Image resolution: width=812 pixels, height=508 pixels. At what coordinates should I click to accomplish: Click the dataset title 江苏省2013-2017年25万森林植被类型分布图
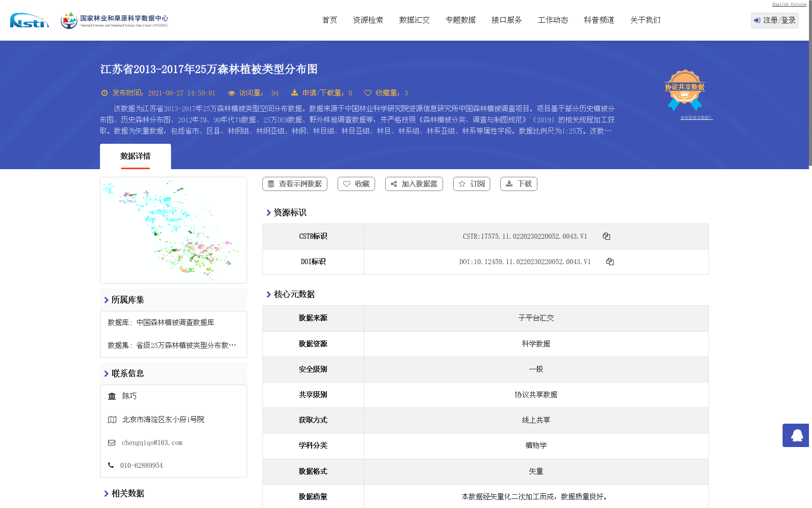(x=209, y=69)
